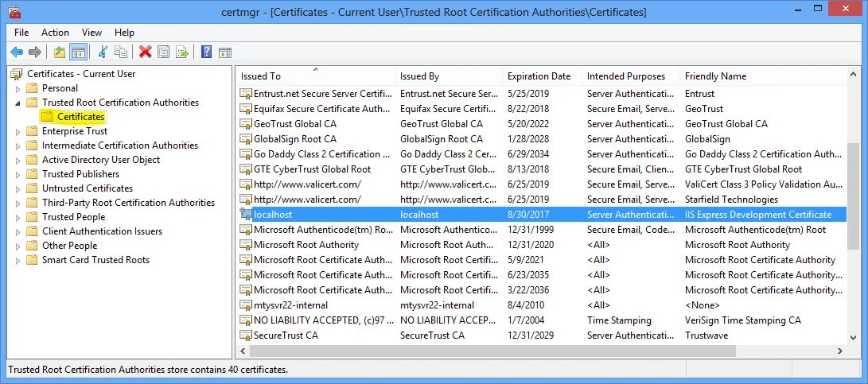This screenshot has width=868, height=384.
Task: Click expiration date 8/30/2017
Action: pos(527,214)
